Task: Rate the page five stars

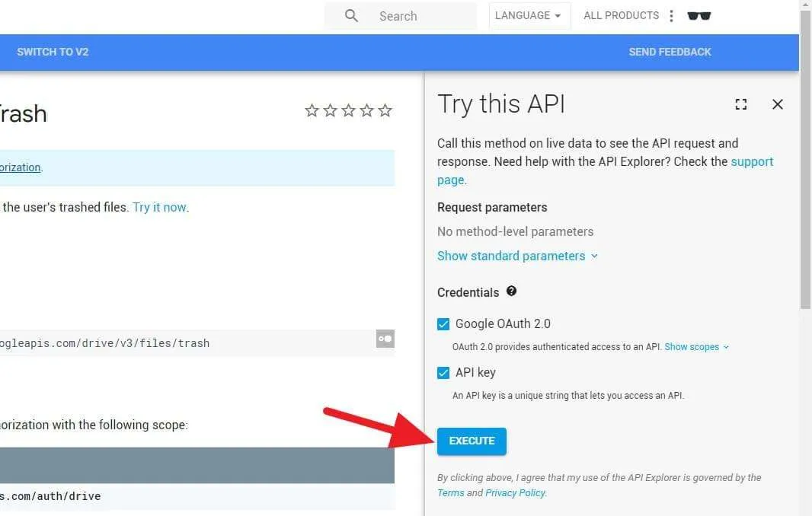Action: point(385,110)
